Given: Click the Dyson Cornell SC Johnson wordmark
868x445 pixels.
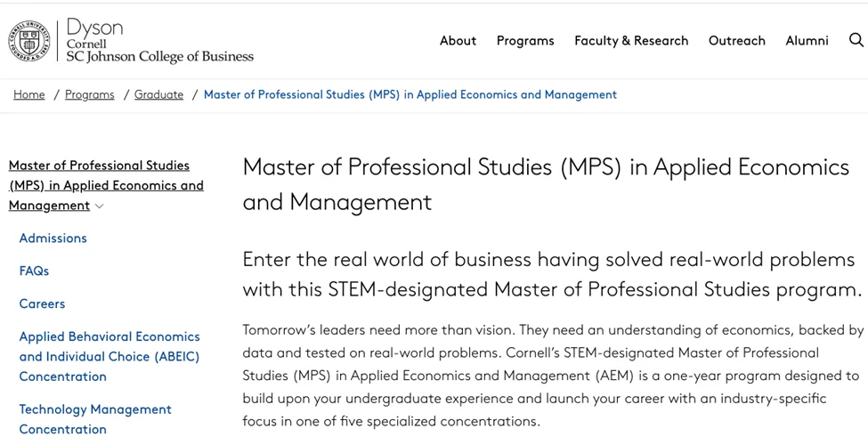Looking at the screenshot, I should 159,42.
